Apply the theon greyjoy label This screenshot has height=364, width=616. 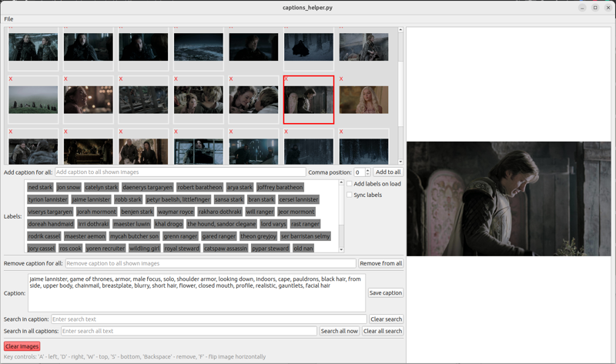(x=259, y=236)
